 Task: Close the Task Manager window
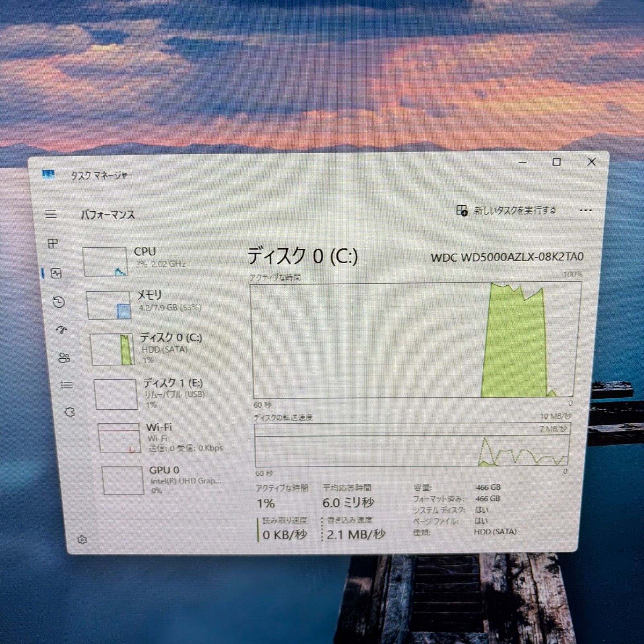592,162
